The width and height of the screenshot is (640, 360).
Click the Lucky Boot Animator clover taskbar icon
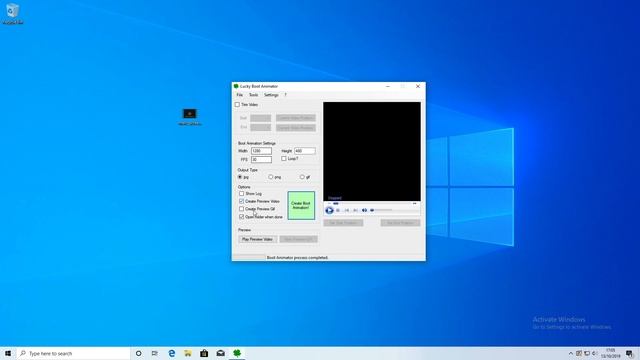(x=237, y=353)
